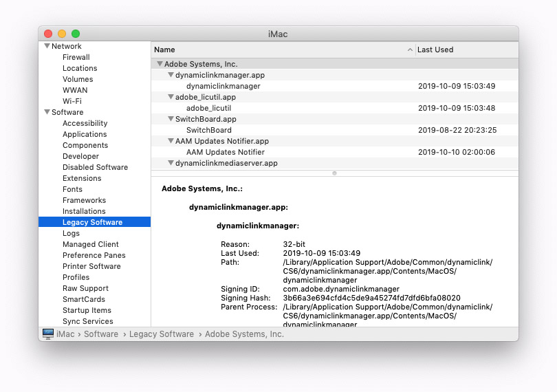The width and height of the screenshot is (557, 392).
Task: Open Logs in the sidebar
Action: pyautogui.click(x=71, y=234)
